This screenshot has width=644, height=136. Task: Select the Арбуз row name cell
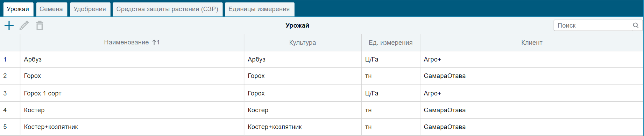point(132,59)
